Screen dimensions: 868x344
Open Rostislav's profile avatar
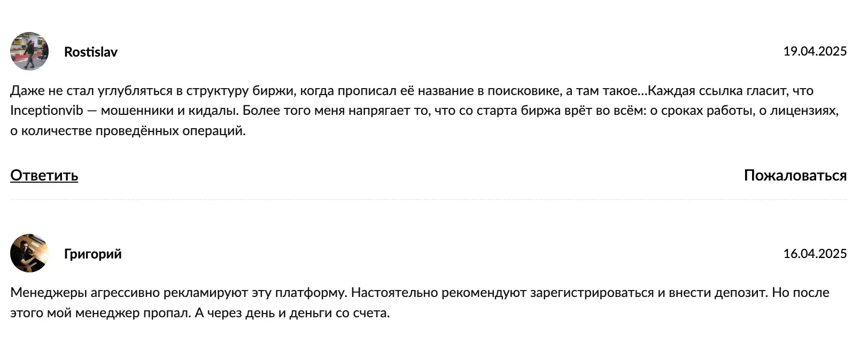(29, 51)
